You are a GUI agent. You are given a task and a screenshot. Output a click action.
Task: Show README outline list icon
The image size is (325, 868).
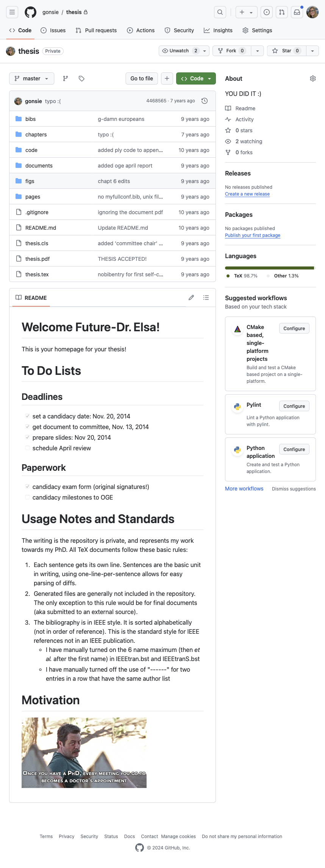click(206, 298)
